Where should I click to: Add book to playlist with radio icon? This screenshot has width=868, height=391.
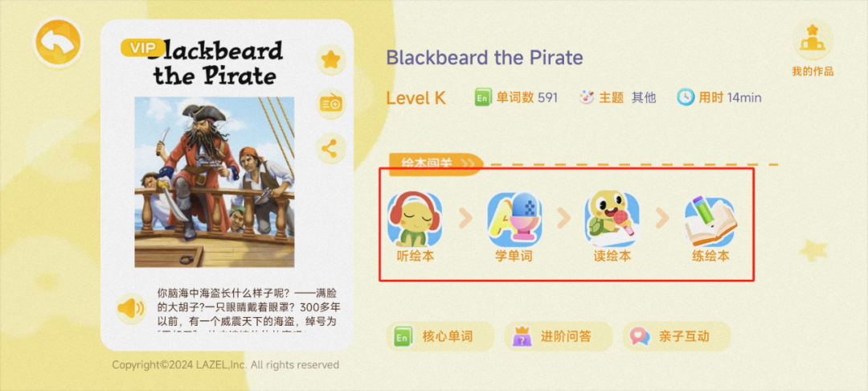tap(331, 104)
